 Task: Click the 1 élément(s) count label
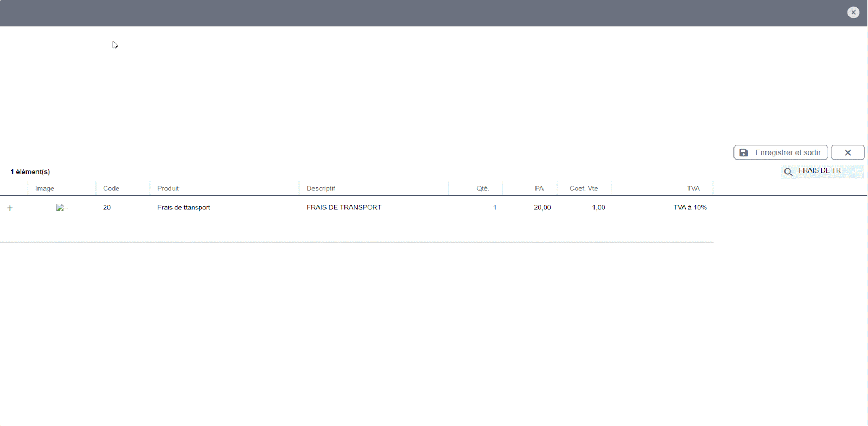tap(30, 171)
